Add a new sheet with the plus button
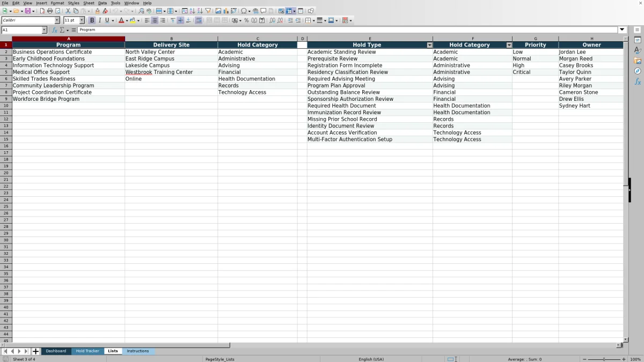Screen dimensions: 644x362 (x=36, y=351)
